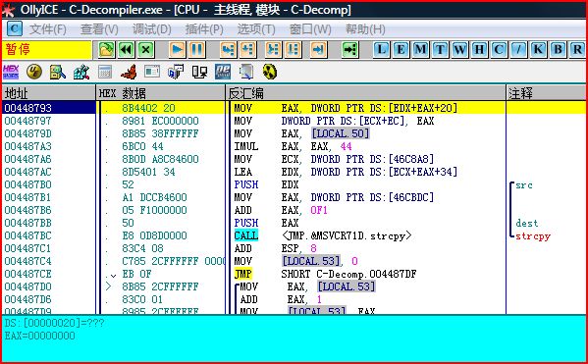Open the Log window with L button
This screenshot has width=588, height=364.
click(381, 49)
